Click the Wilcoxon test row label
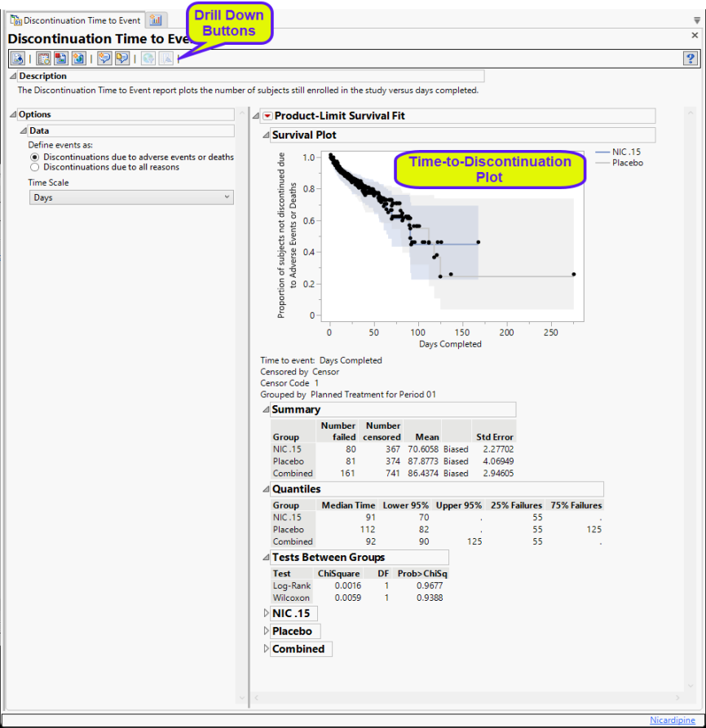Image resolution: width=706 pixels, height=728 pixels. 291,598
